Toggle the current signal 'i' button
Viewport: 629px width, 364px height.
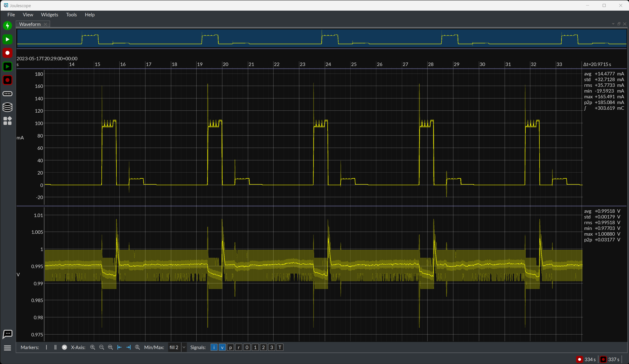(x=214, y=347)
